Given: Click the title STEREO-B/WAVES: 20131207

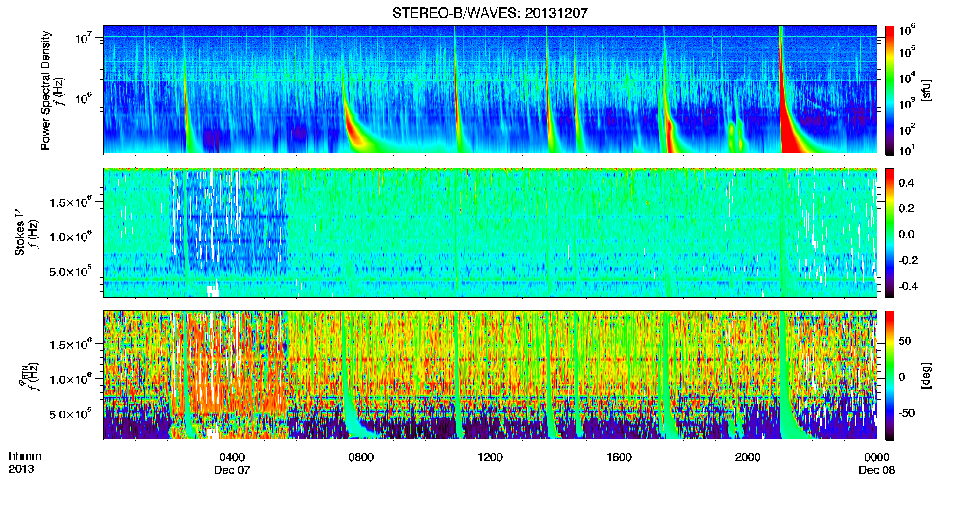Looking at the screenshot, I should point(490,13).
